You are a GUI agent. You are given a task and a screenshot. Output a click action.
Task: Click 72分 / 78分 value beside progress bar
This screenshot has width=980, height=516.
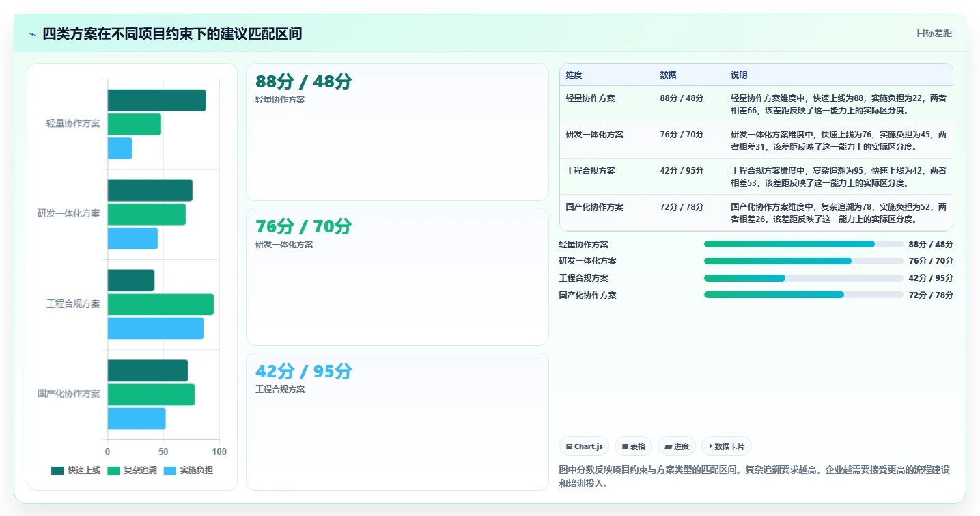tap(931, 295)
